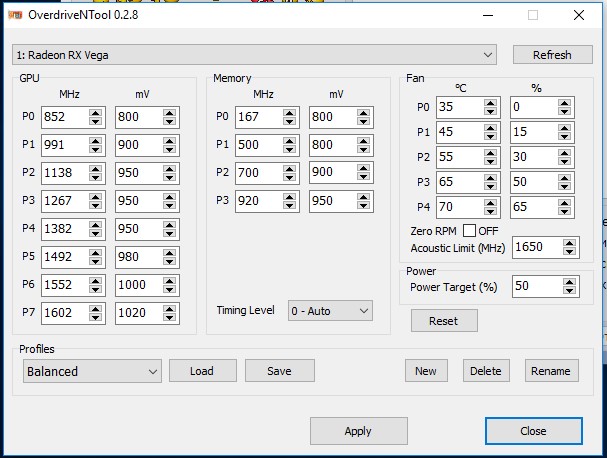
Task: Load the selected profile
Action: (x=202, y=371)
